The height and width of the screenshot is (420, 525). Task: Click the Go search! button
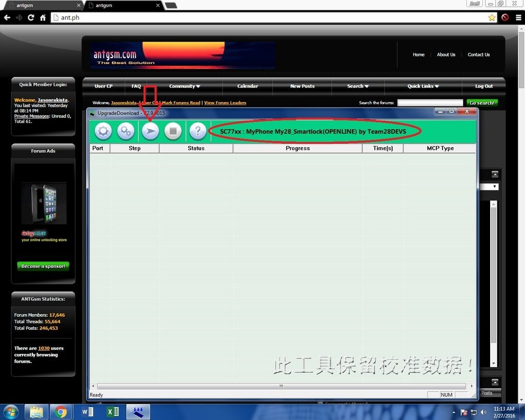tap(482, 103)
